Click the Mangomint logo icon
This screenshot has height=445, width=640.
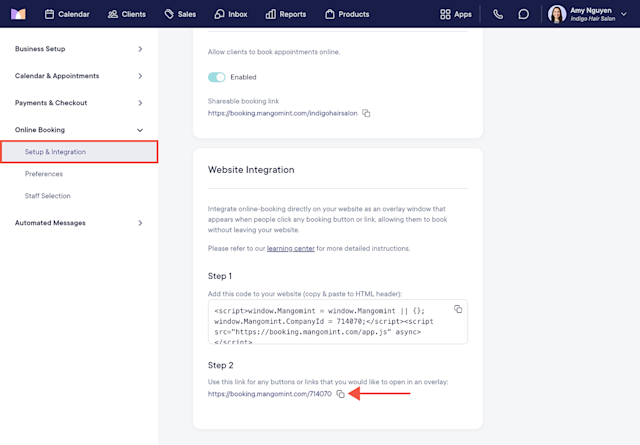point(18,14)
